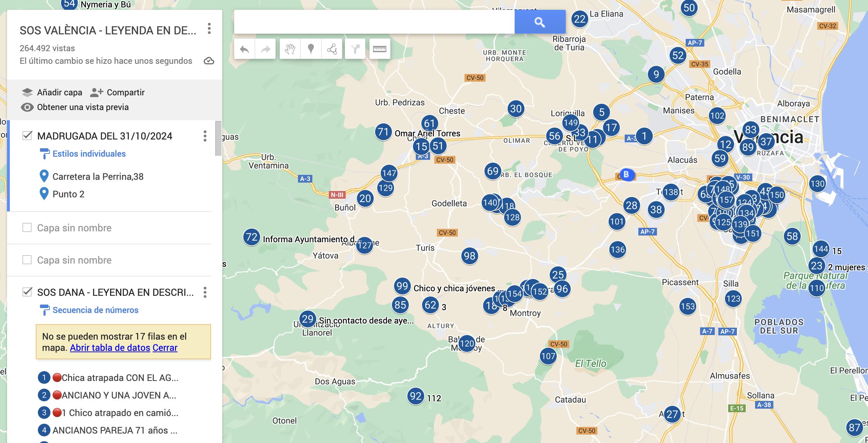
Task: Click map marker 27 near Catadau
Action: point(672,415)
